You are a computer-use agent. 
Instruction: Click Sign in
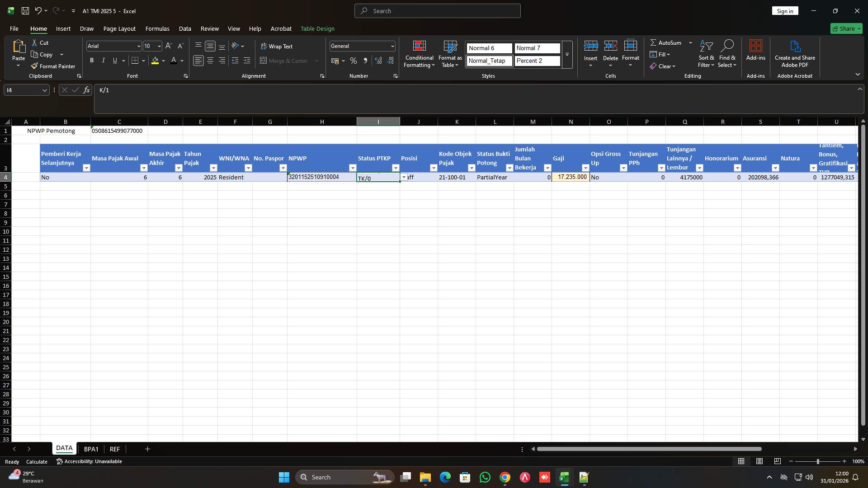point(785,10)
